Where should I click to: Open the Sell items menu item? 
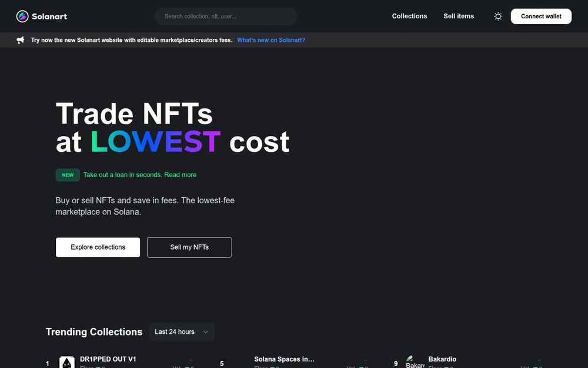(x=459, y=16)
